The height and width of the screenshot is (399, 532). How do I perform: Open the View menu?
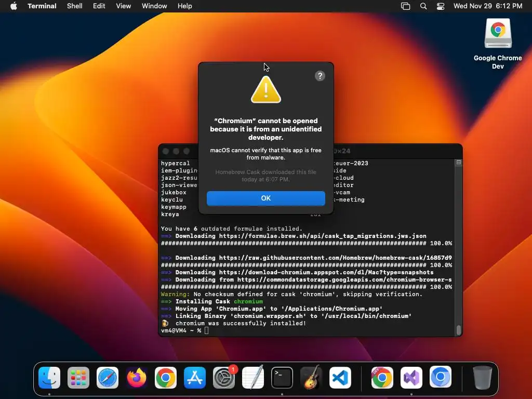coord(124,6)
